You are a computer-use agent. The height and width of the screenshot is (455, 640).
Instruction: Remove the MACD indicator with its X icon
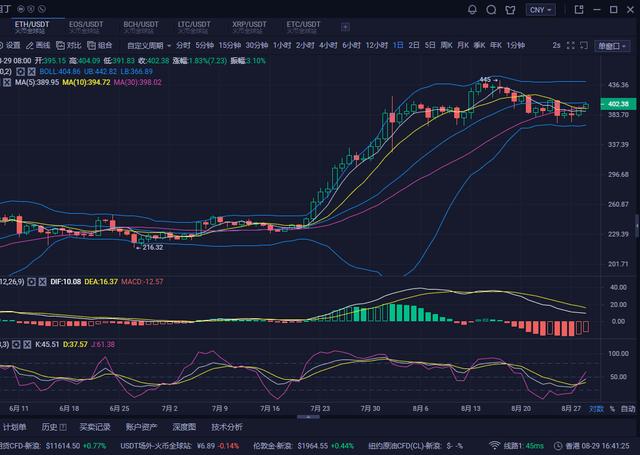pos(42,283)
